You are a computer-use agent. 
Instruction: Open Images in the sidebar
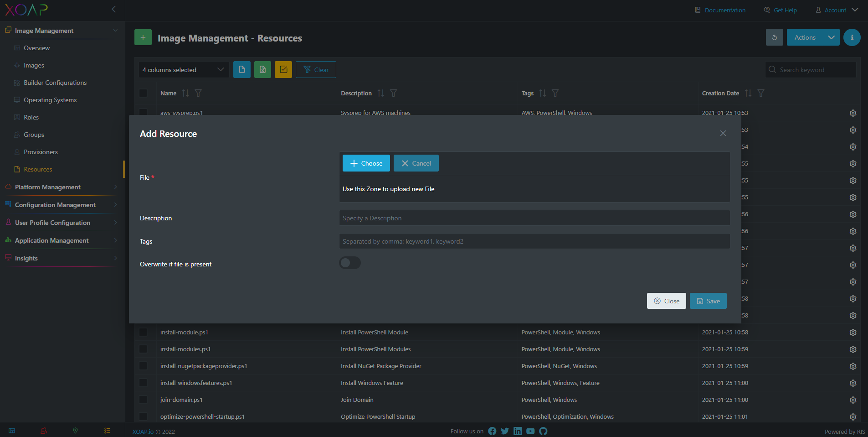coord(34,65)
